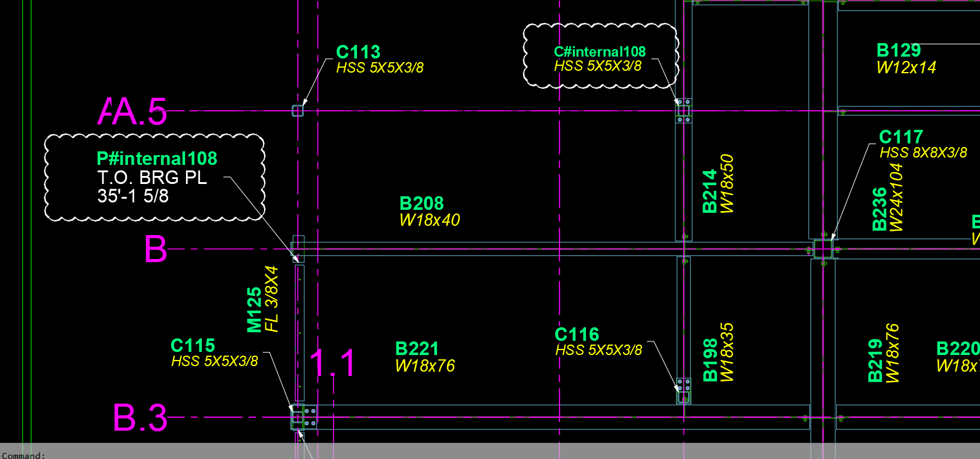Screen dimensions: 980x459
Task: Click the W18x76 text under B221
Action: 425,366
